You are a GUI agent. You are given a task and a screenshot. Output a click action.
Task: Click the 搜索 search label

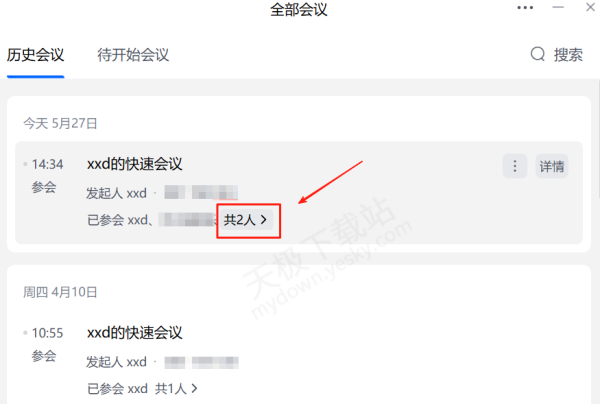coord(568,55)
